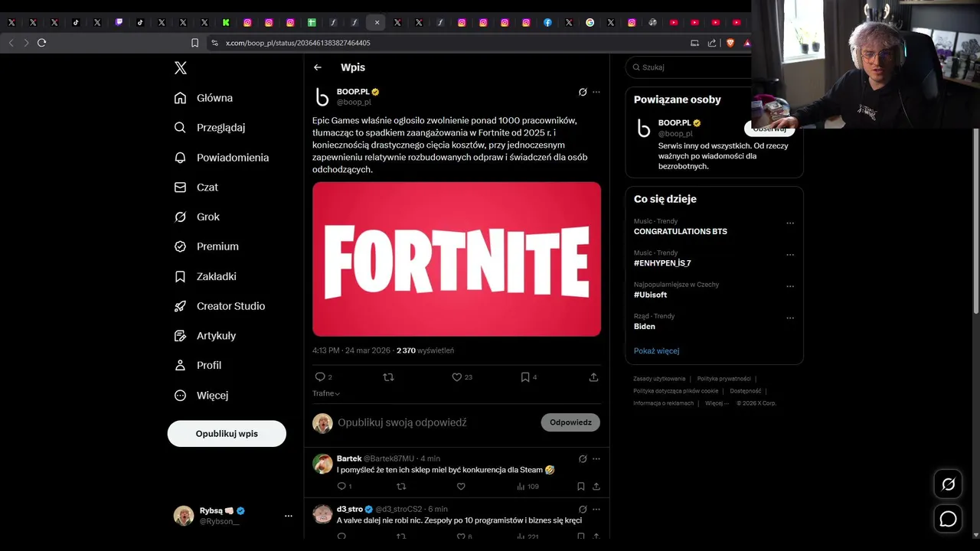The width and height of the screenshot is (980, 551).
Task: Click Grok icon on d3_stro reply
Action: point(583,509)
